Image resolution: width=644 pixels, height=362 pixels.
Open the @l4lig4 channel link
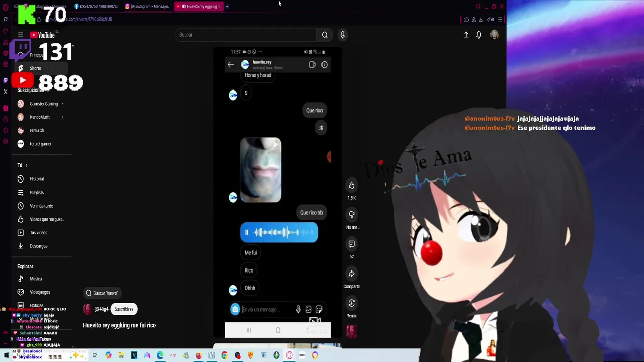click(x=101, y=309)
